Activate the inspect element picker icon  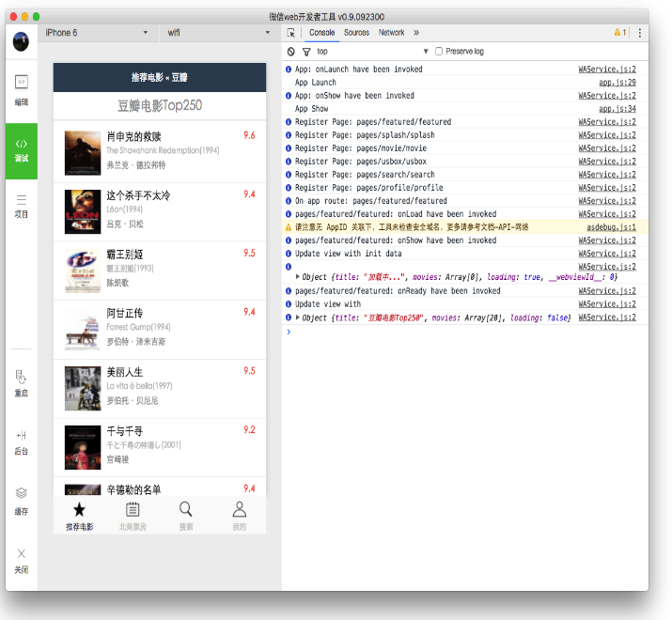point(291,33)
